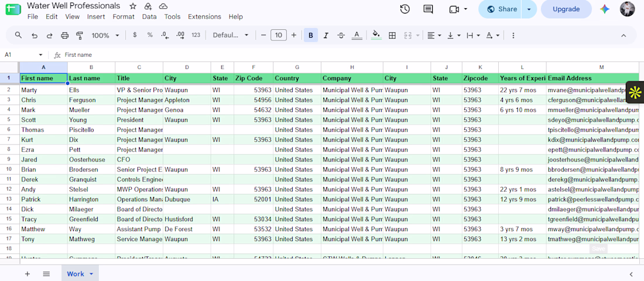
Task: Select the cell containing Oosterhouse
Action: 91,159
